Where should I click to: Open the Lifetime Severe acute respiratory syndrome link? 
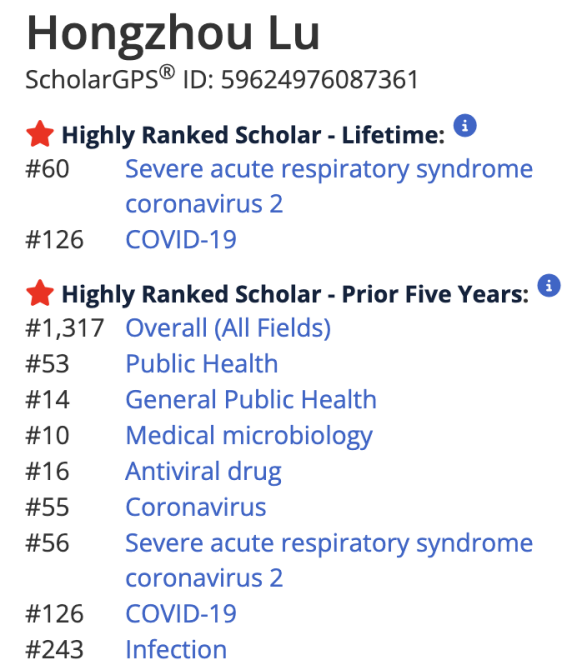point(329,186)
